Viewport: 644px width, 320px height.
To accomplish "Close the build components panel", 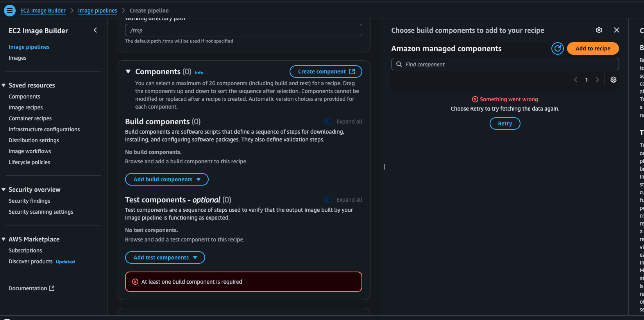I will [x=617, y=30].
